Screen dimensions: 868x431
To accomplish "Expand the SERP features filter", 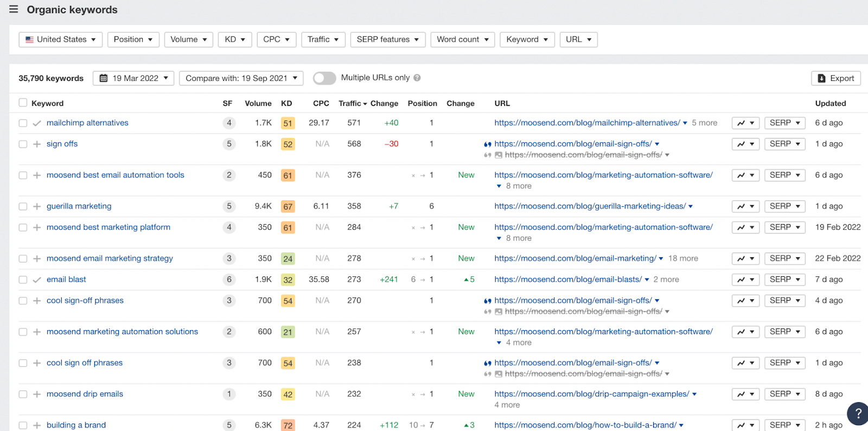I will tap(388, 40).
